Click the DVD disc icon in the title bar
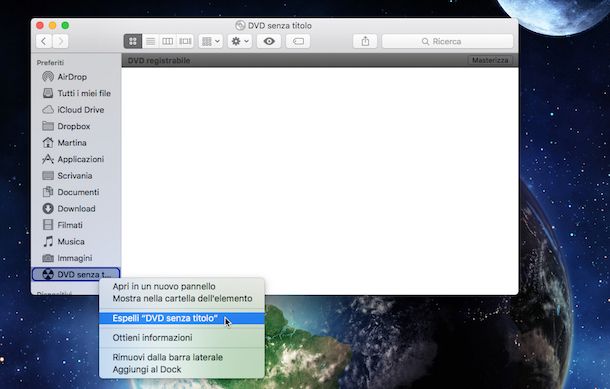The height and width of the screenshot is (389, 610). [x=240, y=26]
